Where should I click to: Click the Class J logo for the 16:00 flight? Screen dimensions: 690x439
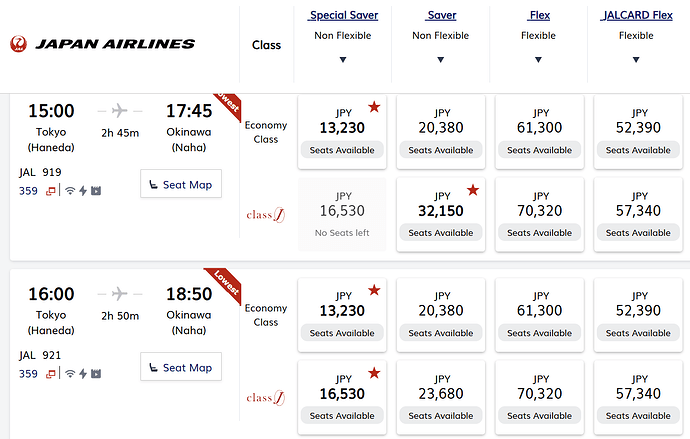266,398
